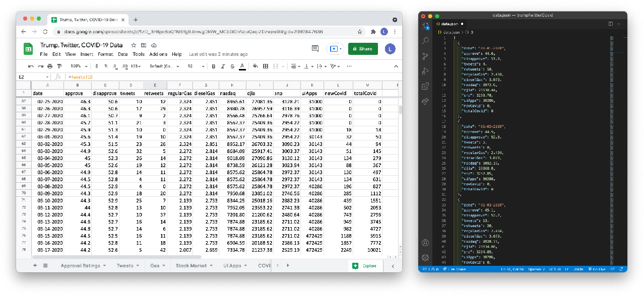Viewport: 644px width, 296px height.
Task: Open the Default font dropdown
Action: (x=163, y=66)
